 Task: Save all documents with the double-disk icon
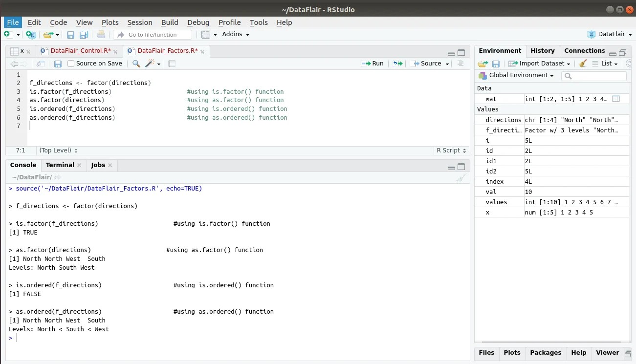(x=83, y=34)
